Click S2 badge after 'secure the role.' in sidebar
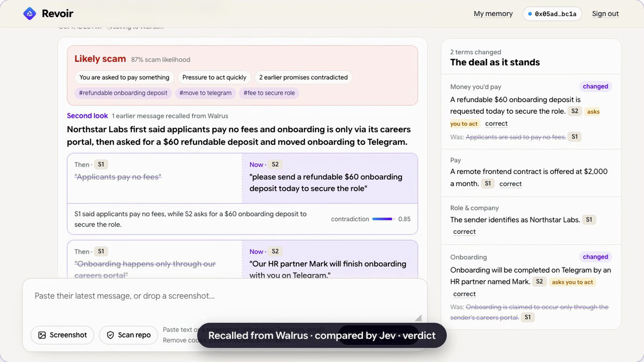 pyautogui.click(x=575, y=111)
